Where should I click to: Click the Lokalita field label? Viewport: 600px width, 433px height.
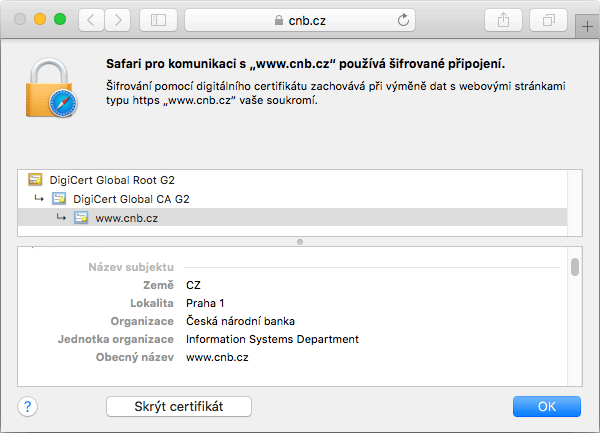pyautogui.click(x=152, y=303)
